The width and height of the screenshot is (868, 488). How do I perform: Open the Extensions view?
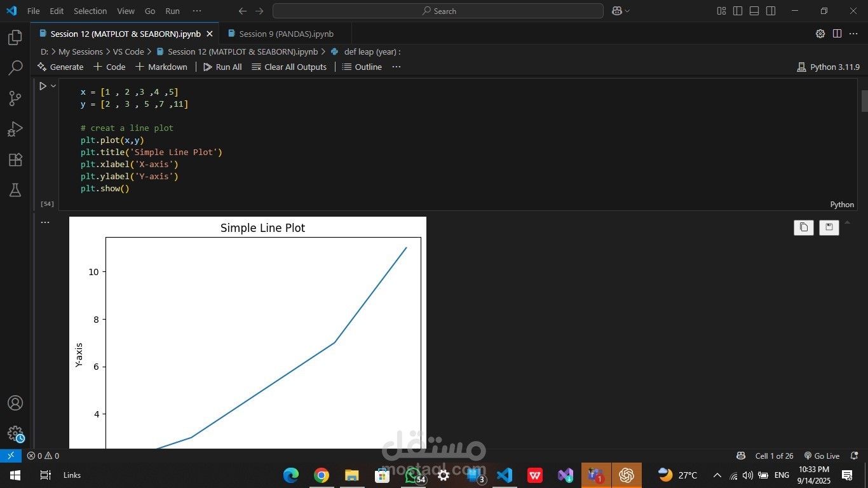15,159
